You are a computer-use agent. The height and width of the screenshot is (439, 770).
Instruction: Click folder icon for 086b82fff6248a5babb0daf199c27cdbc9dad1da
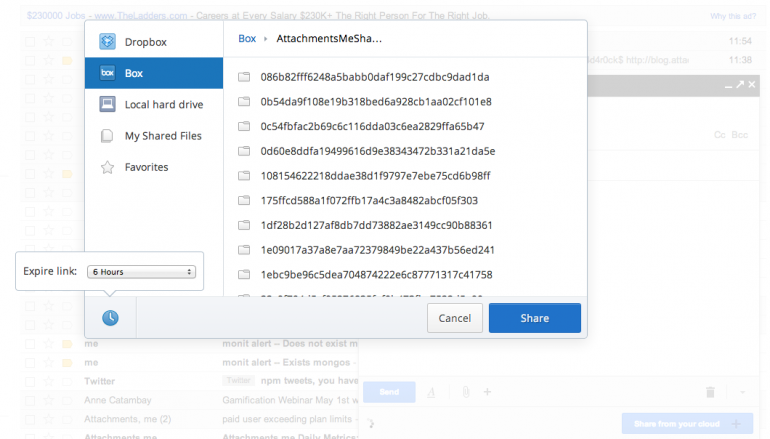(244, 77)
